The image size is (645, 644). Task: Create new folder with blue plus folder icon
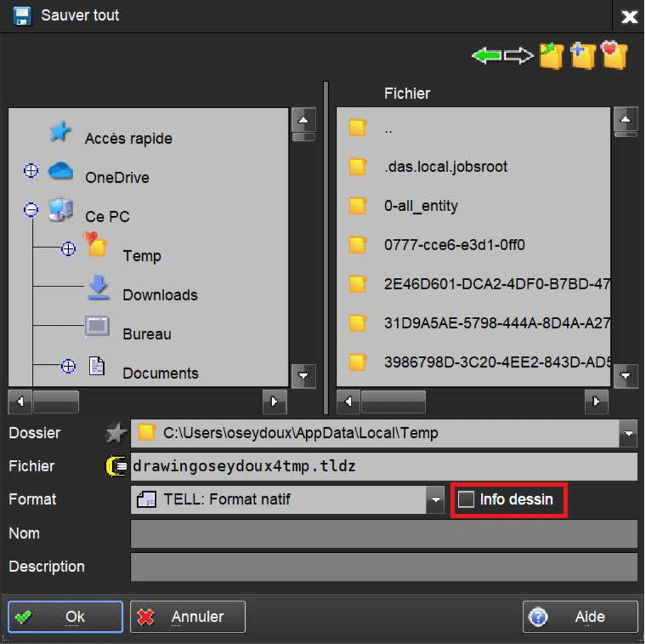(x=583, y=55)
